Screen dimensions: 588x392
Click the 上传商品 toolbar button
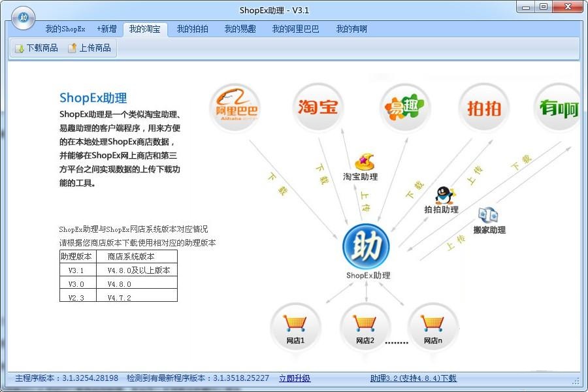pos(91,47)
